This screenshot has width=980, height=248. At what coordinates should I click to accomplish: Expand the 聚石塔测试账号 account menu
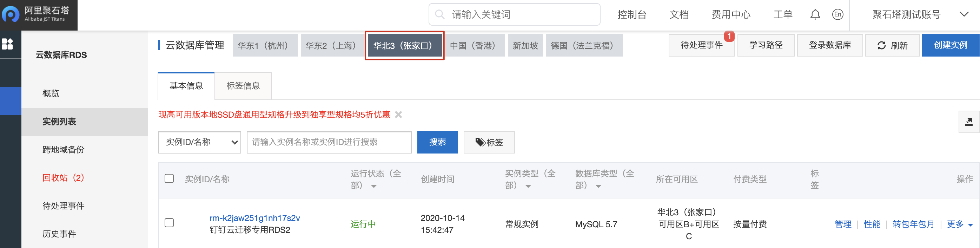[964, 14]
